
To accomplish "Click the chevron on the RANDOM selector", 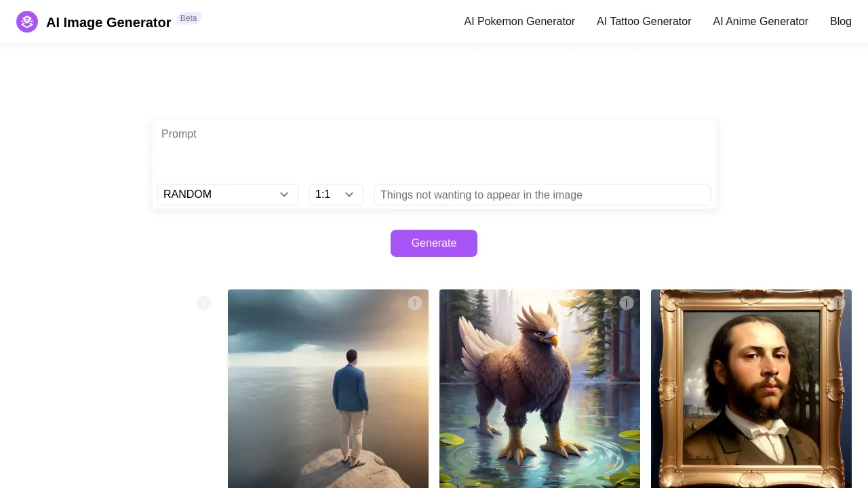I will [284, 195].
